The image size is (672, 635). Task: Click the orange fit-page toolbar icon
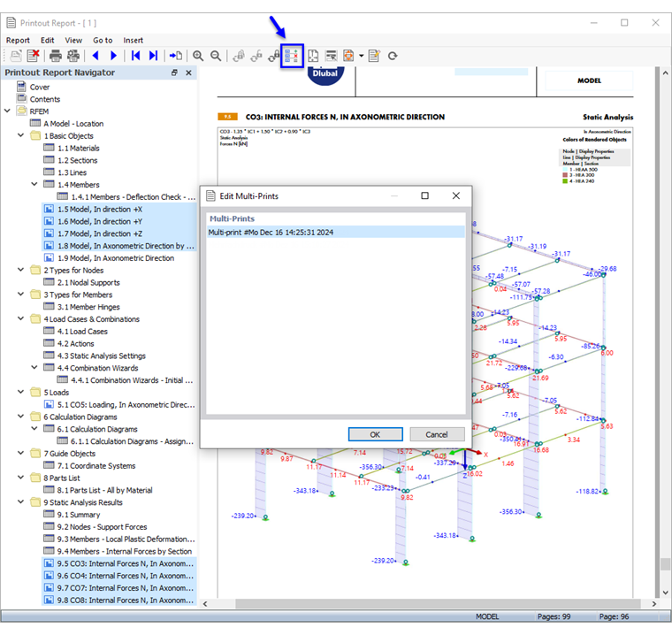point(348,56)
